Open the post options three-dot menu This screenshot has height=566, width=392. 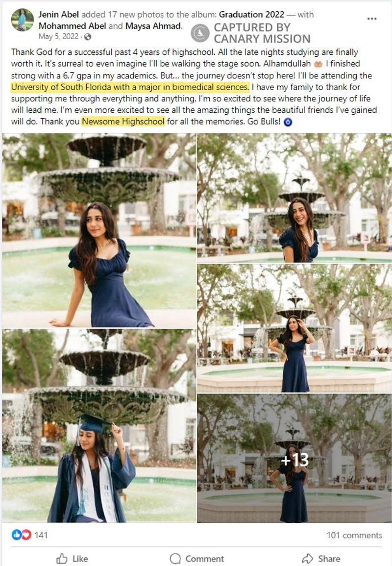click(x=372, y=19)
